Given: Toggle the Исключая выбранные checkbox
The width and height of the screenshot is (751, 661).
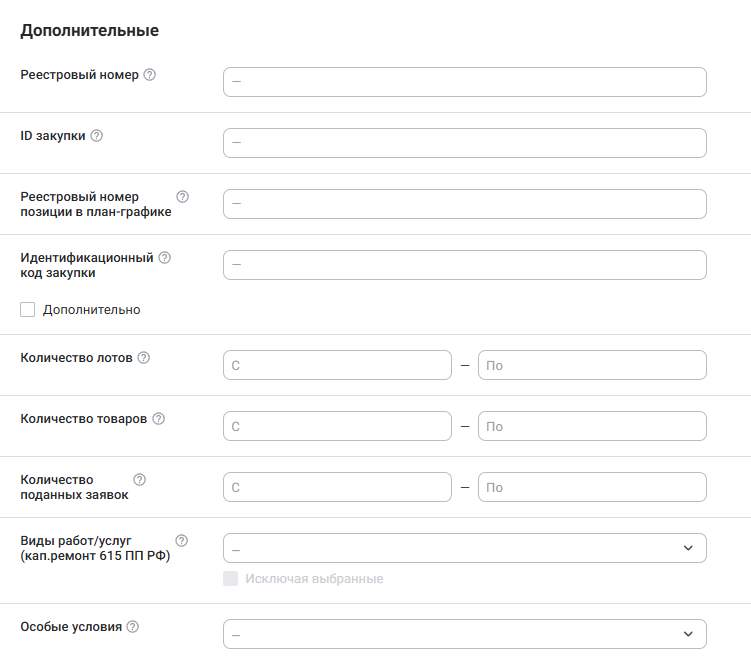Looking at the screenshot, I should pos(231,579).
